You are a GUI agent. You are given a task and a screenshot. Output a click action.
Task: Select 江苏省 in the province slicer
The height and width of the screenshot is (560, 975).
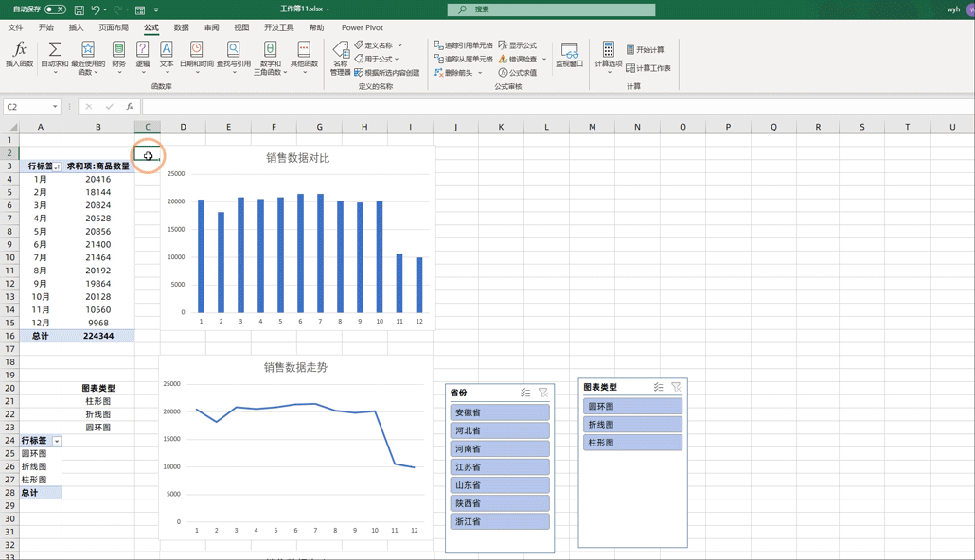(500, 467)
